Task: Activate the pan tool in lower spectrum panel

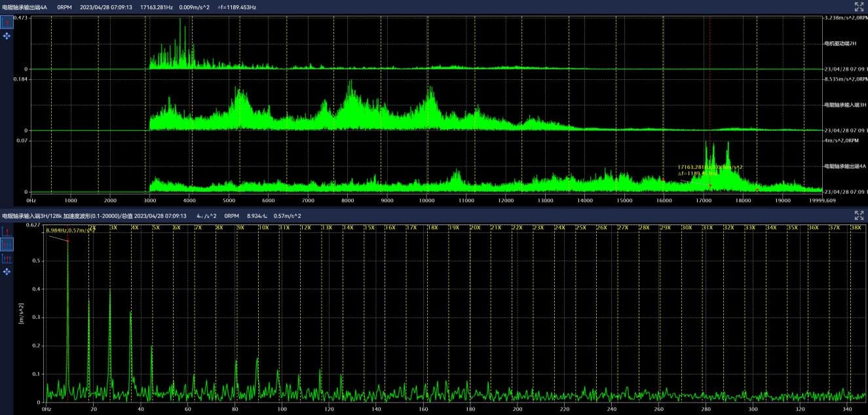Action: click(7, 271)
